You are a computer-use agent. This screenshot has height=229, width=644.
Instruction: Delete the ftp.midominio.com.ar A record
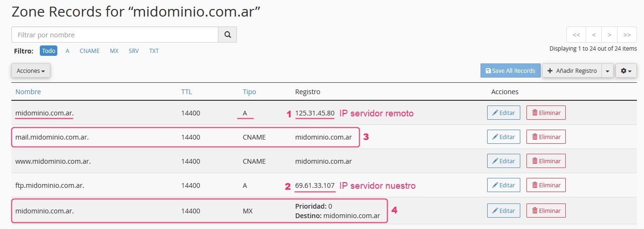pos(546,185)
